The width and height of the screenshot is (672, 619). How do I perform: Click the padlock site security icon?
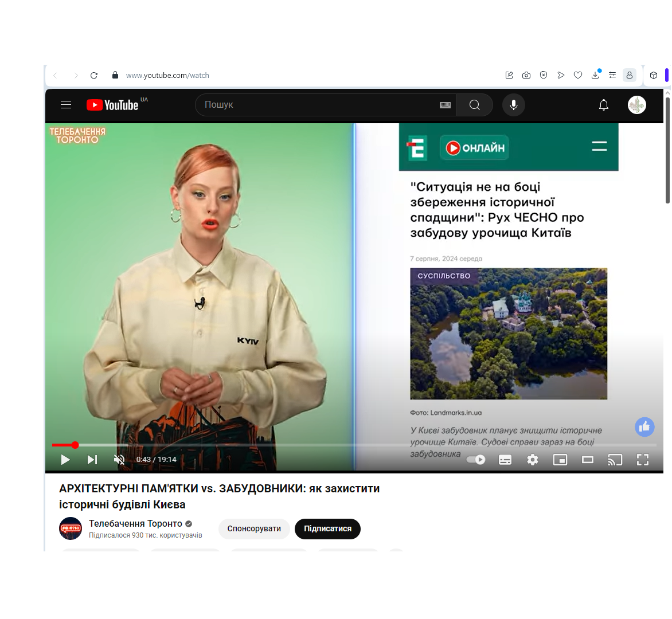(115, 75)
